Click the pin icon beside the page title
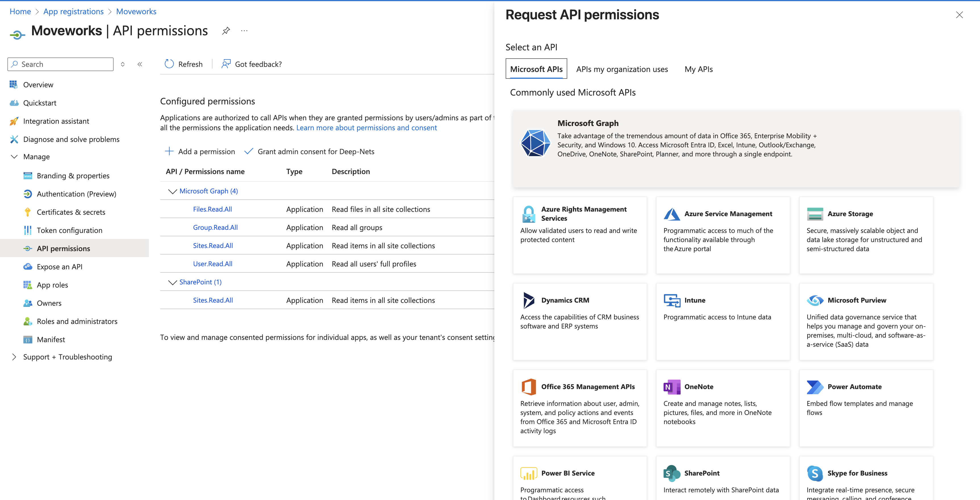Screen dimensions: 980x500 (226, 31)
